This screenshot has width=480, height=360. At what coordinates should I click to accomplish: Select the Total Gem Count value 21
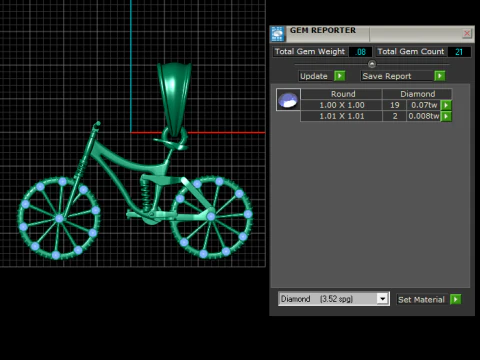click(459, 52)
